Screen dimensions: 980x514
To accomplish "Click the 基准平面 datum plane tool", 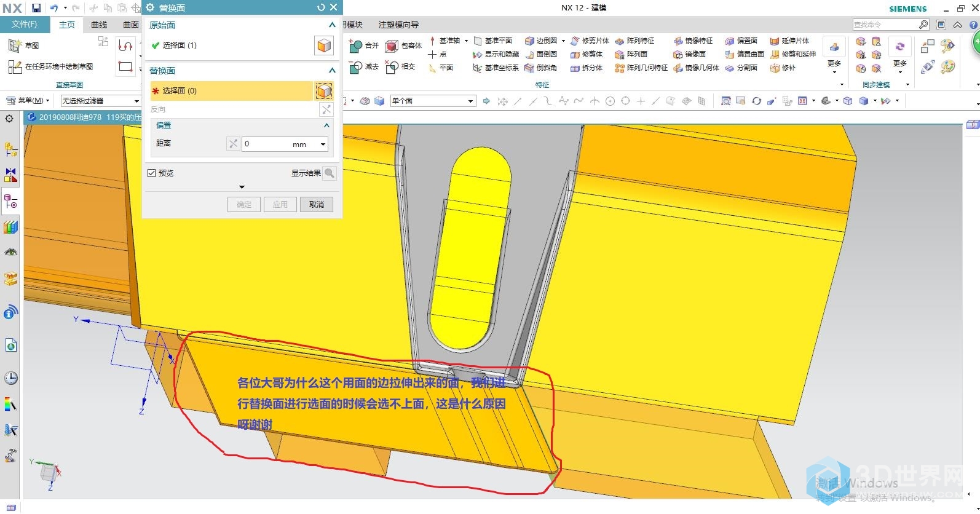I will point(492,41).
